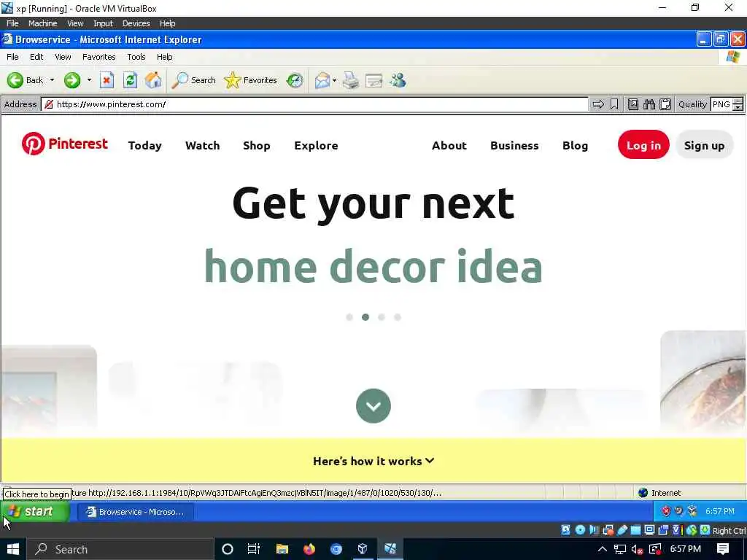Click the VirtualBox USB status icon
The height and width of the screenshot is (560, 747).
tap(622, 530)
